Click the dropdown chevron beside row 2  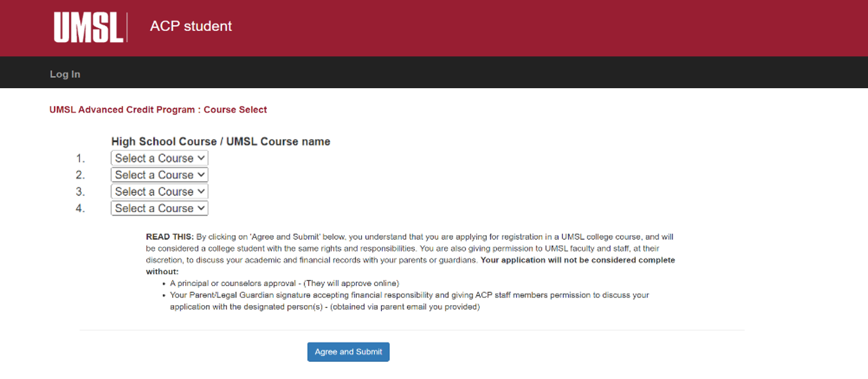pos(202,175)
